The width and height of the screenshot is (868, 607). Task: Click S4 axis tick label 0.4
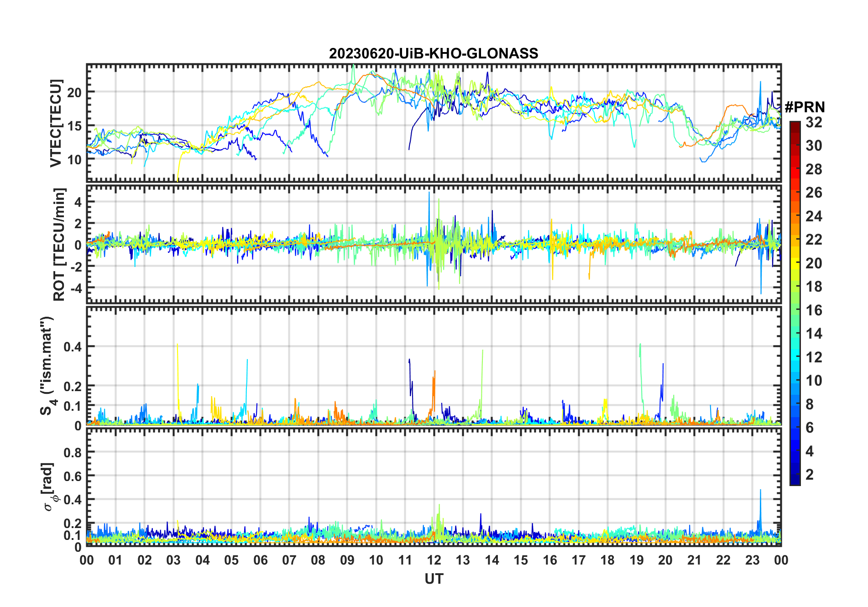pyautogui.click(x=73, y=346)
